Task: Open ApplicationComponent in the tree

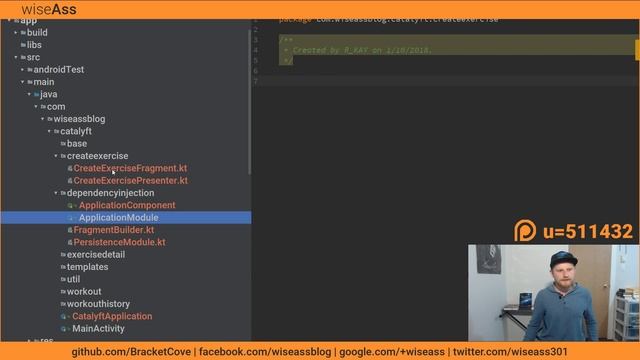Action: tap(127, 205)
